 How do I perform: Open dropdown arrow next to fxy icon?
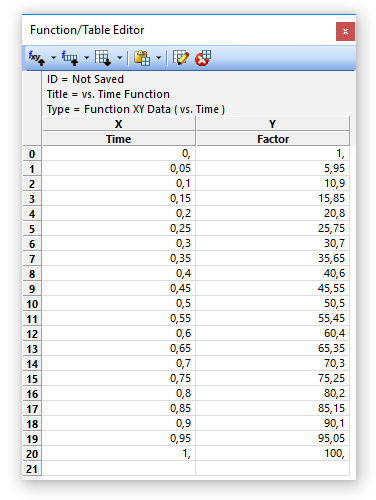[x=53, y=58]
